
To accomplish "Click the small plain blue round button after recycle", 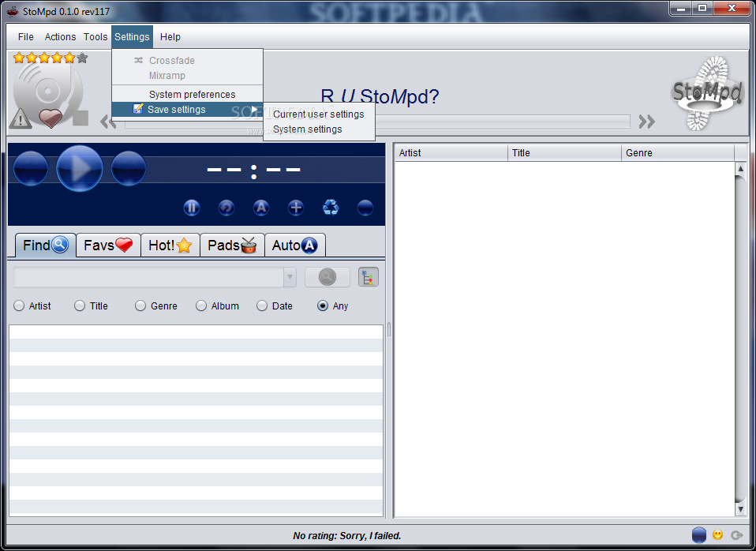I will click(x=365, y=208).
